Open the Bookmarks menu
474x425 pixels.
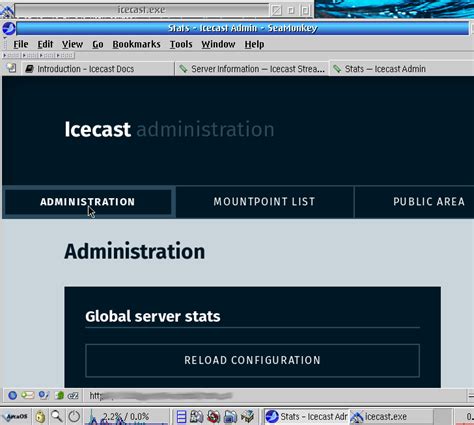[136, 44]
